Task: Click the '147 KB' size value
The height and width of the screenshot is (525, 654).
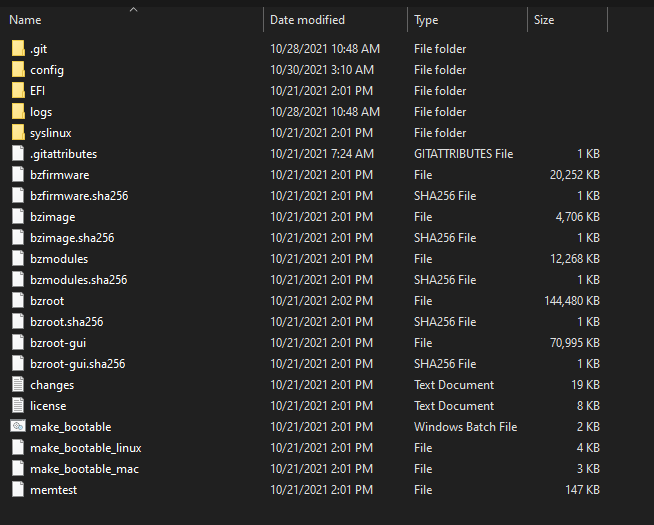Action: 582,490
